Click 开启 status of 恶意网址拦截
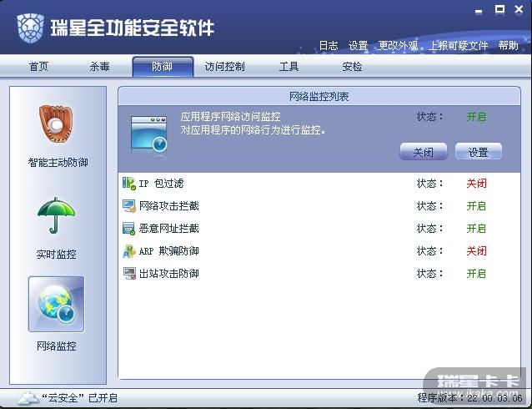 [x=476, y=229]
